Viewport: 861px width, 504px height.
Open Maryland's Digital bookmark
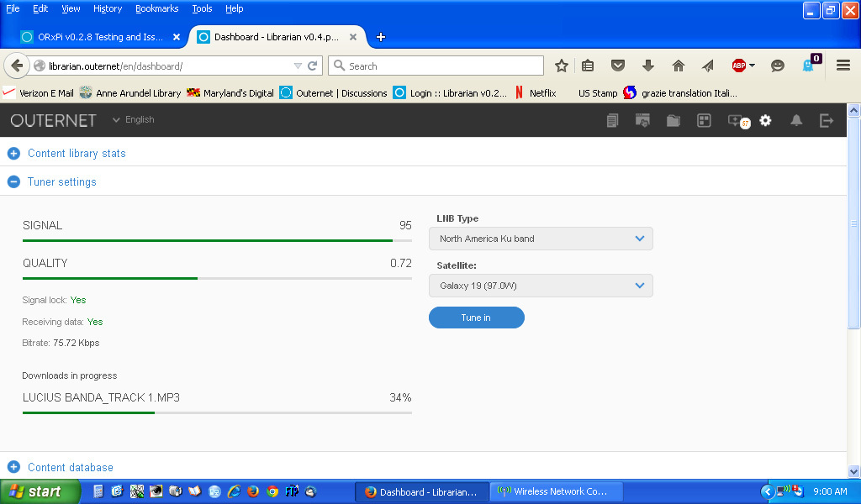(x=230, y=93)
